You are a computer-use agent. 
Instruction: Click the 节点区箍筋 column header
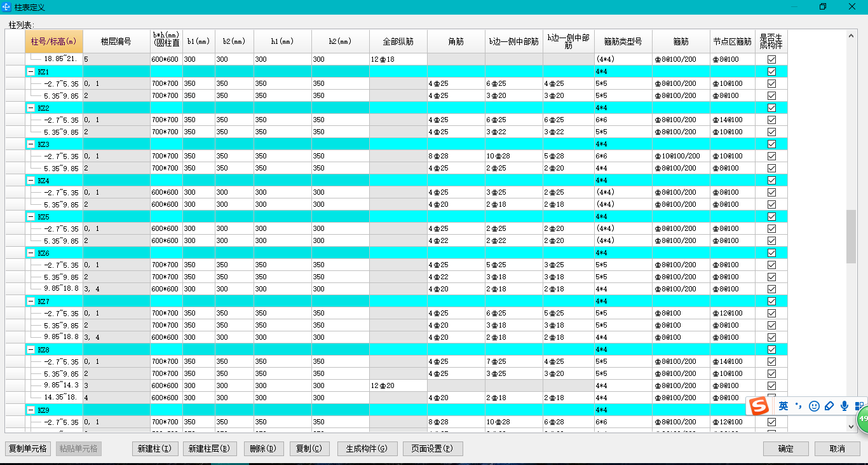point(733,41)
